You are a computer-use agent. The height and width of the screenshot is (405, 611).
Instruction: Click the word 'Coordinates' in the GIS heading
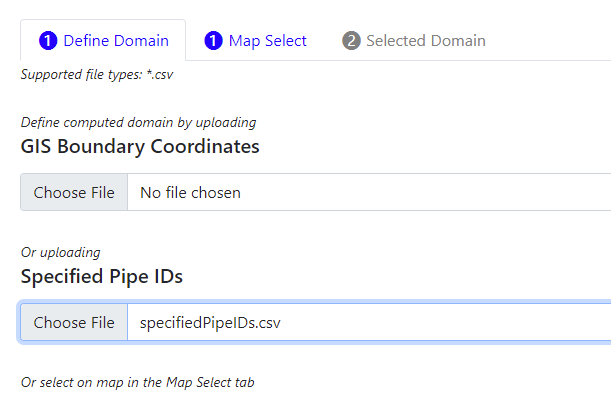pyautogui.click(x=204, y=146)
